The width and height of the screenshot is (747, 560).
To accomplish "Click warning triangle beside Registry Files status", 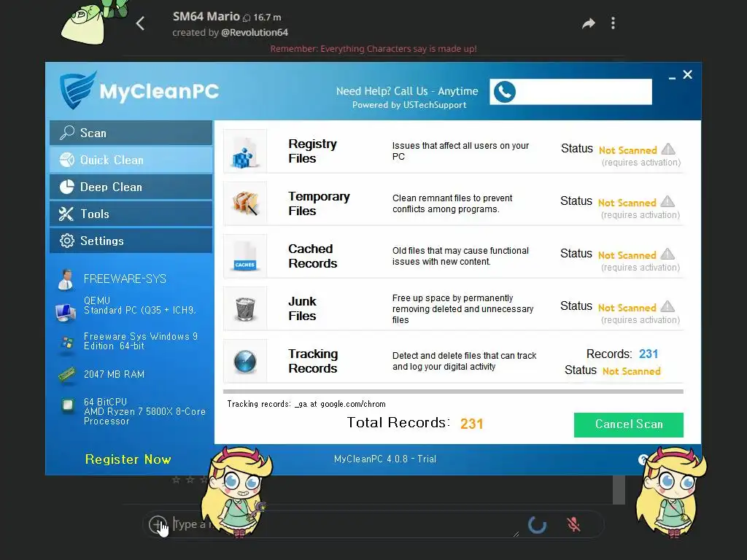I will coord(668,149).
